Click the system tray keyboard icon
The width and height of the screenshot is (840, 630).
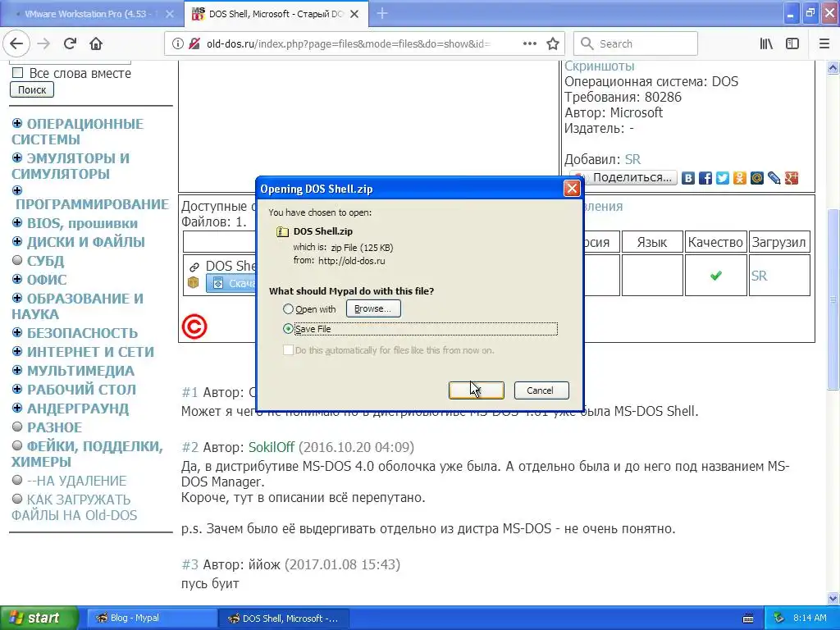pos(748,619)
